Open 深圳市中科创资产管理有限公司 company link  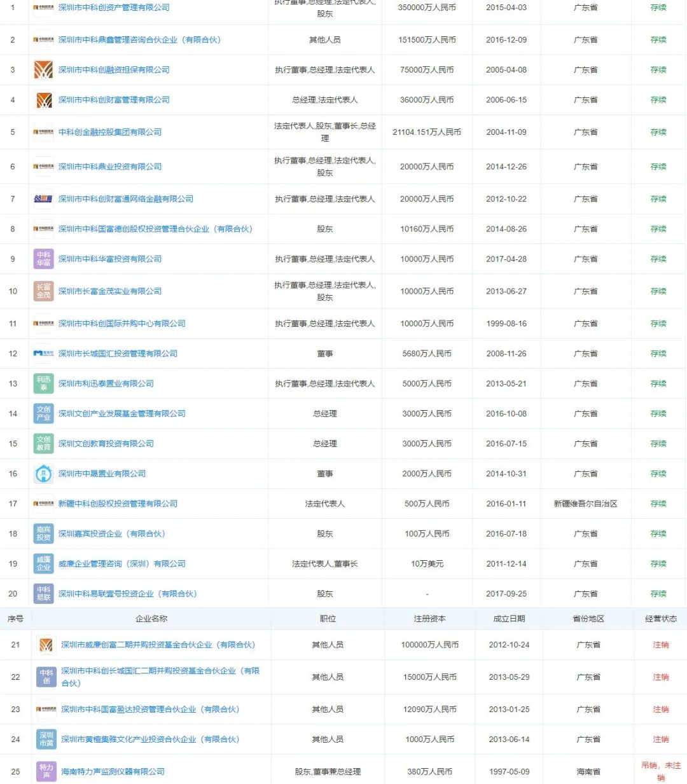pos(114,8)
